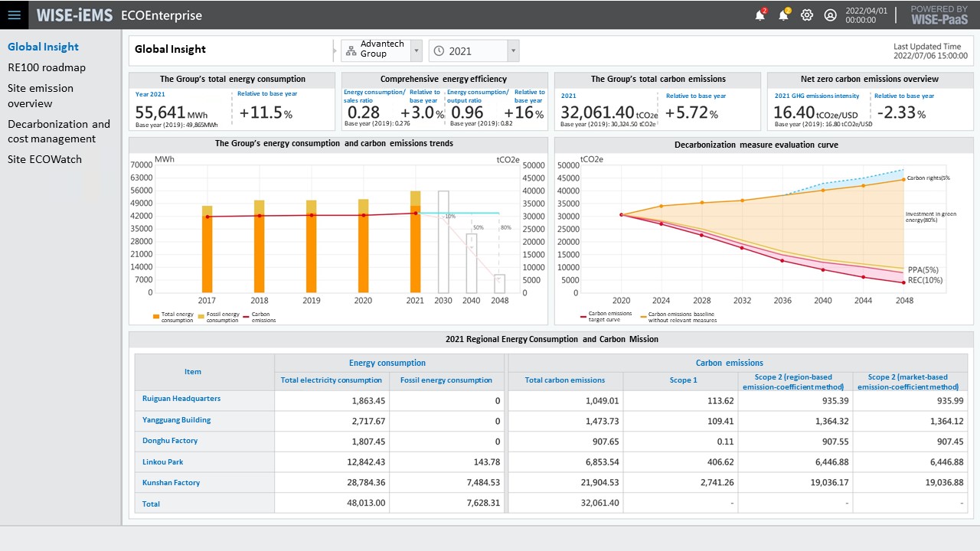This screenshot has width=980, height=551.
Task: Open Decarbonization and cost management page
Action: coord(59,131)
